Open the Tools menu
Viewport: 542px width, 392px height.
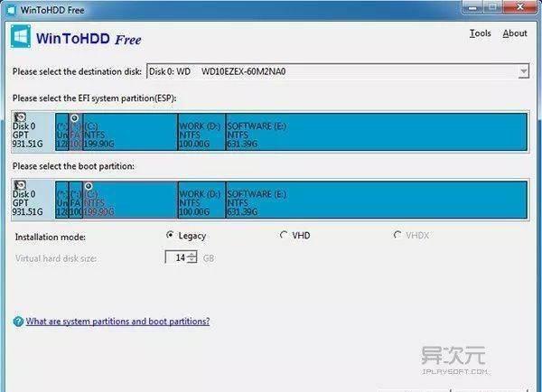pos(481,33)
